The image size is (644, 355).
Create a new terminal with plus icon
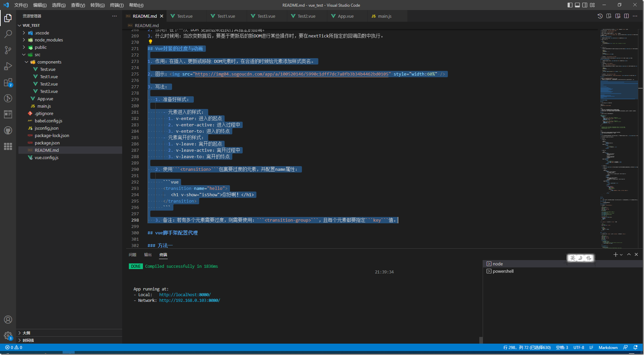click(615, 255)
